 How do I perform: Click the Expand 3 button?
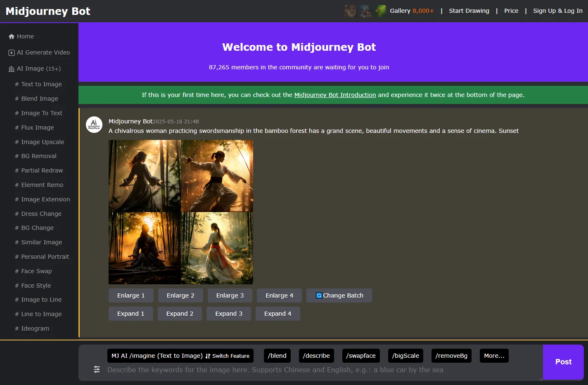pyautogui.click(x=229, y=314)
